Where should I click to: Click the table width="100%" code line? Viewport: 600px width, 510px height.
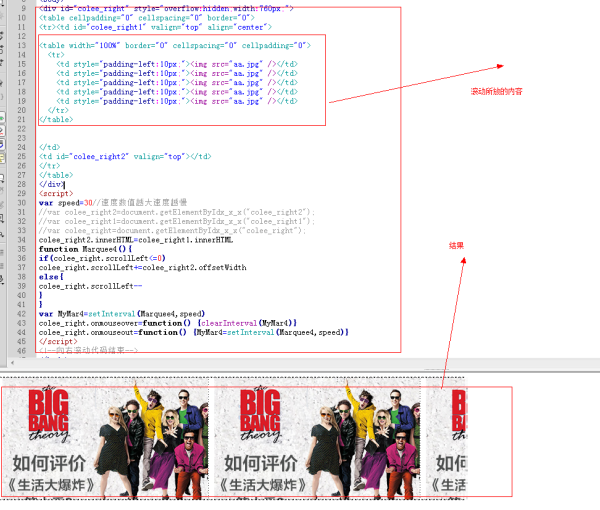click(175, 46)
